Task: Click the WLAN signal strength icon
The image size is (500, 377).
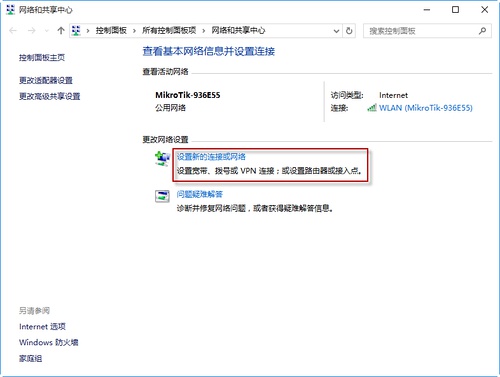Action: [x=372, y=108]
